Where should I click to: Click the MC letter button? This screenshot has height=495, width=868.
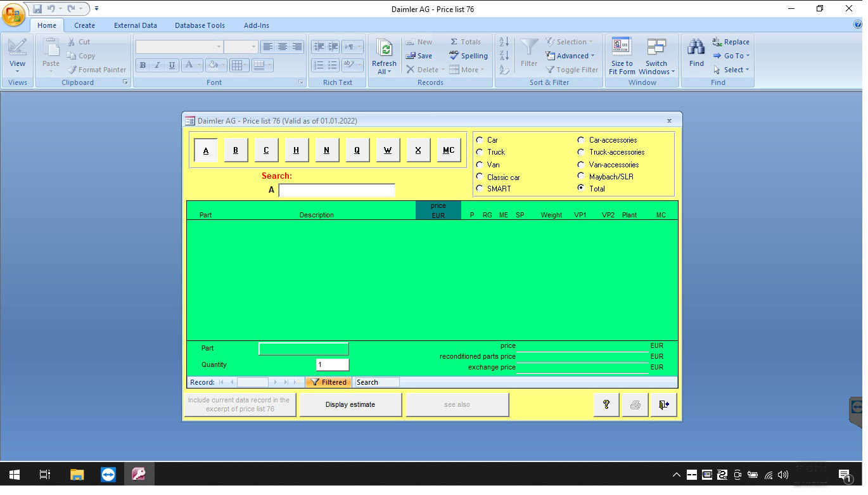tap(449, 151)
